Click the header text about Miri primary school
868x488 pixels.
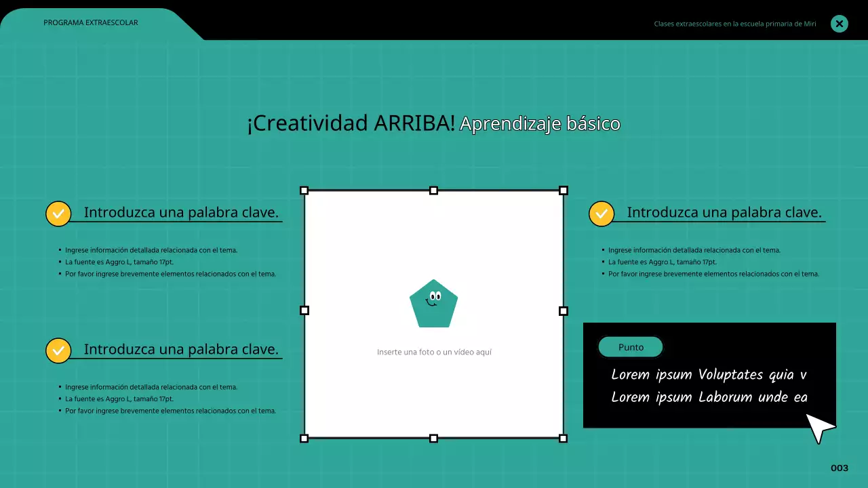735,24
